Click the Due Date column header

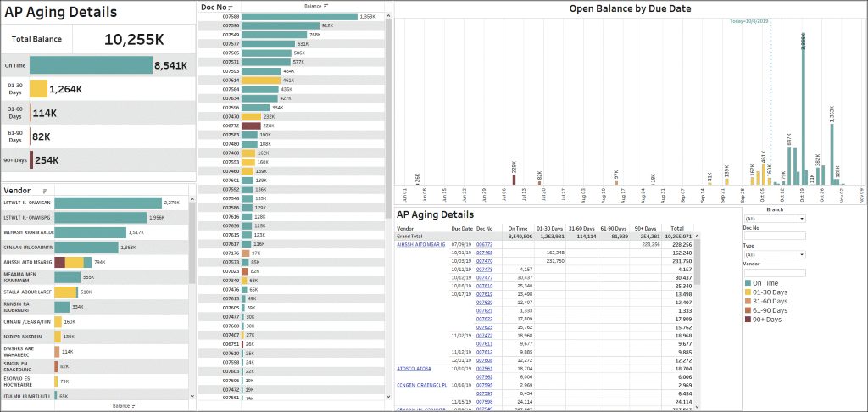462,228
